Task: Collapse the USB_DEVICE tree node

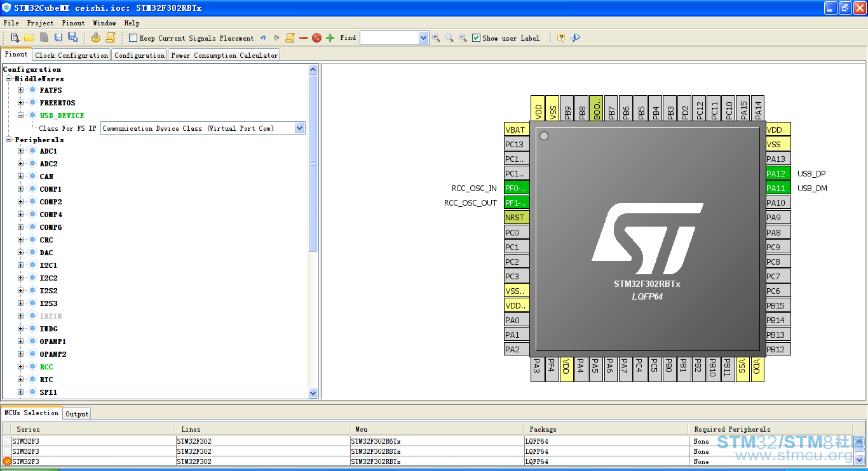Action: [x=21, y=116]
